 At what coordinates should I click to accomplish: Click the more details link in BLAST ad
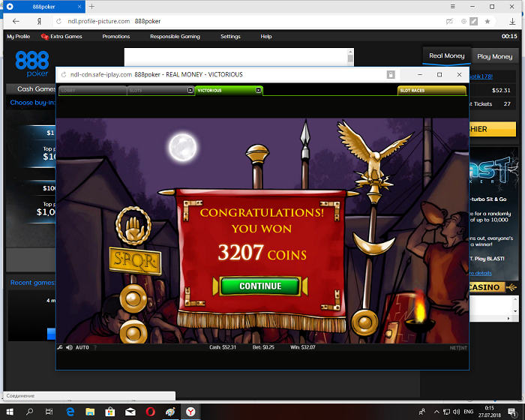pyautogui.click(x=481, y=273)
